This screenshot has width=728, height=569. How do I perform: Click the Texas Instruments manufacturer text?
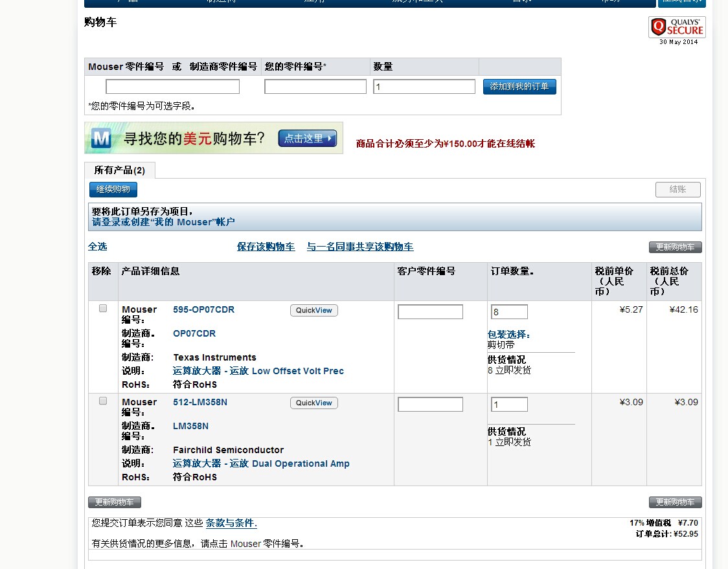pos(214,357)
